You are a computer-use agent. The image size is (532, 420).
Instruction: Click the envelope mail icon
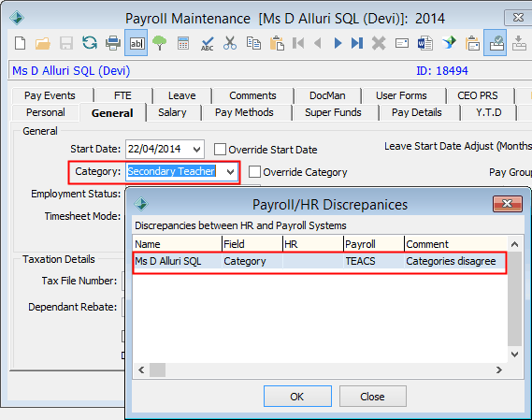click(x=402, y=43)
